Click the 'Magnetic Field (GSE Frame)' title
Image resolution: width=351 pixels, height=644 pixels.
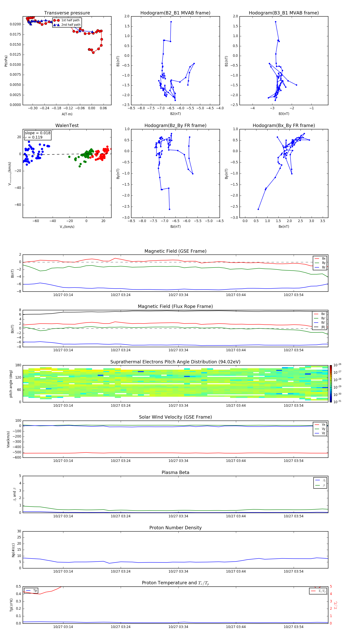pos(175,251)
